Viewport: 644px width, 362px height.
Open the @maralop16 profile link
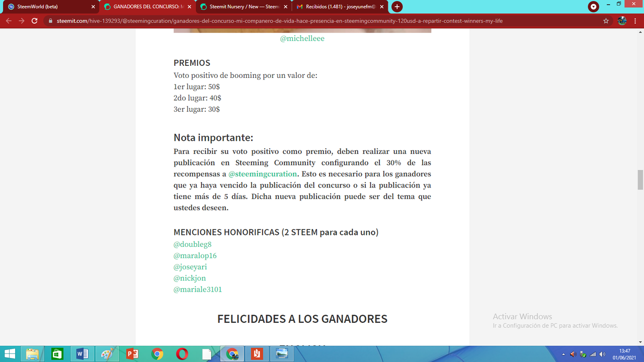point(195,256)
